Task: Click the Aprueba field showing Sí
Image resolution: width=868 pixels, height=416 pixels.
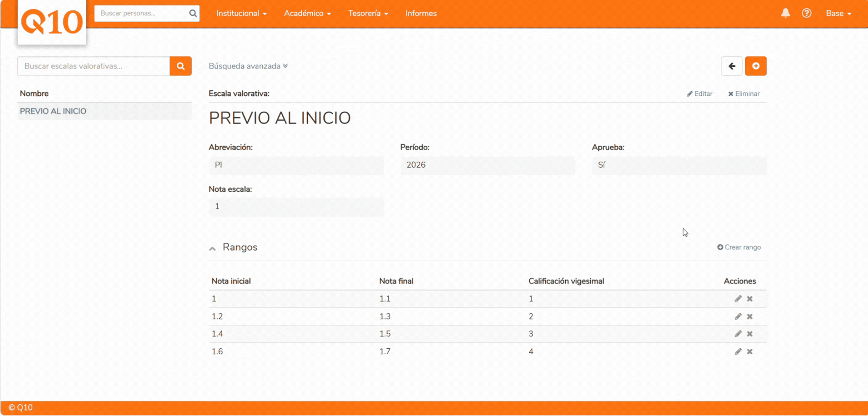Action: coord(679,165)
